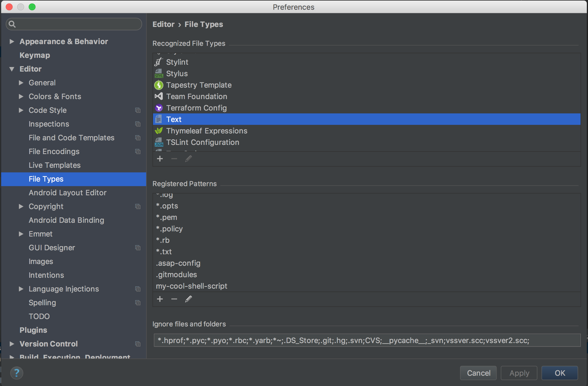Expand the Appearance & Behavior section
Viewport: 588px width, 386px height.
[12, 42]
